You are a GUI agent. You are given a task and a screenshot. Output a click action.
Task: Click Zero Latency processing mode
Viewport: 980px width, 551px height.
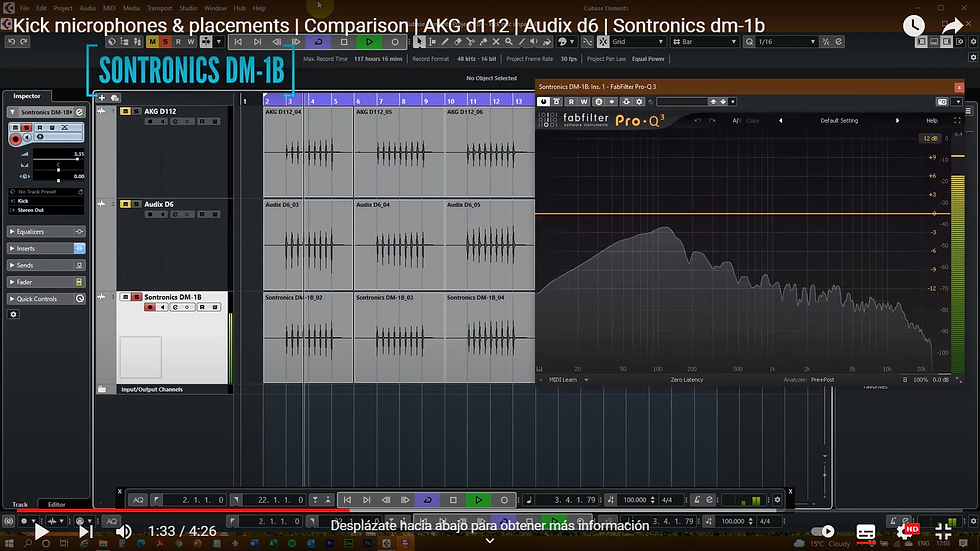click(x=686, y=380)
